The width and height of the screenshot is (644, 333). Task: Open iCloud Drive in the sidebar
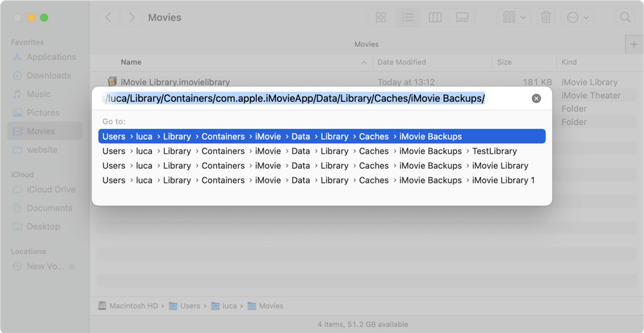pos(44,189)
